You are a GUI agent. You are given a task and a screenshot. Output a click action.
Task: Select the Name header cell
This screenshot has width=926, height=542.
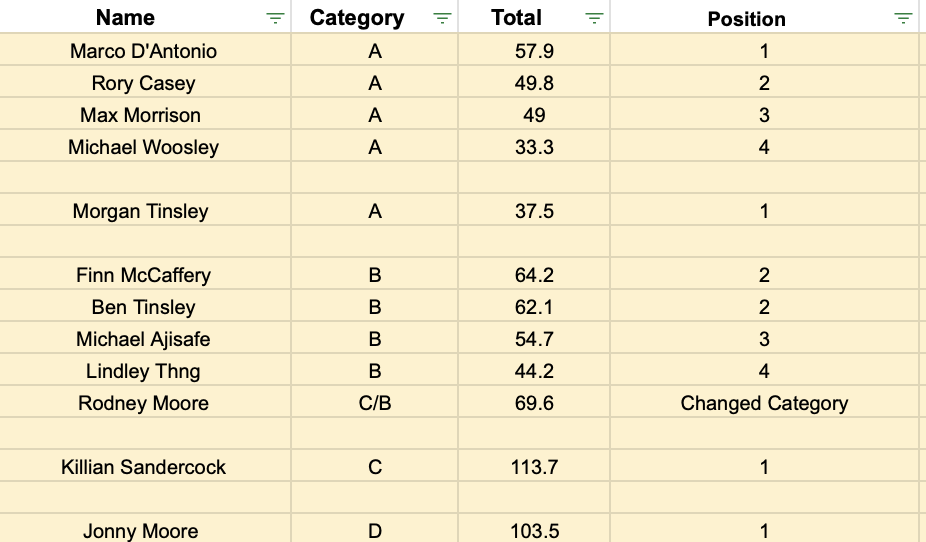(144, 17)
